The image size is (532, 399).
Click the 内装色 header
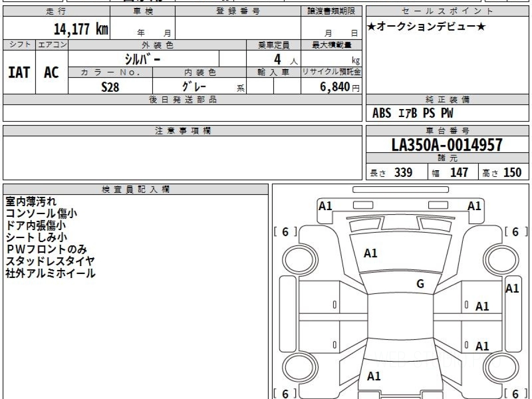click(199, 72)
